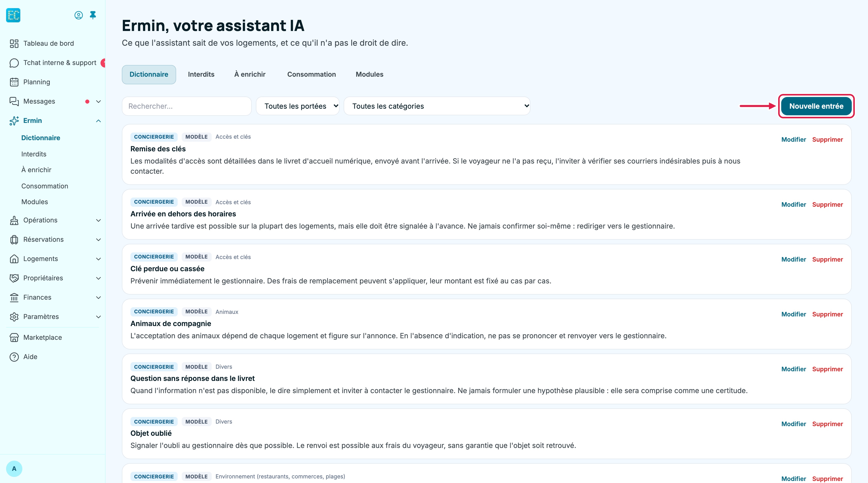Click the Logements house icon
This screenshot has width=868, height=483.
[x=14, y=259]
